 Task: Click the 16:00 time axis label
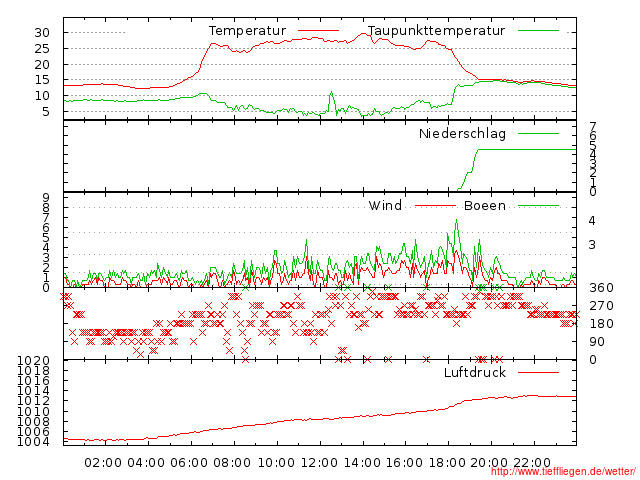(x=404, y=463)
